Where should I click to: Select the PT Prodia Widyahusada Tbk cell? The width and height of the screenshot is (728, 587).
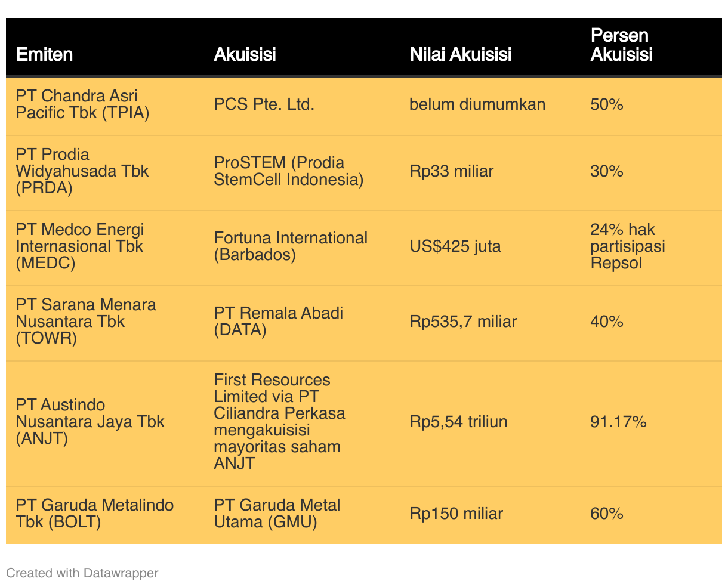[82, 171]
